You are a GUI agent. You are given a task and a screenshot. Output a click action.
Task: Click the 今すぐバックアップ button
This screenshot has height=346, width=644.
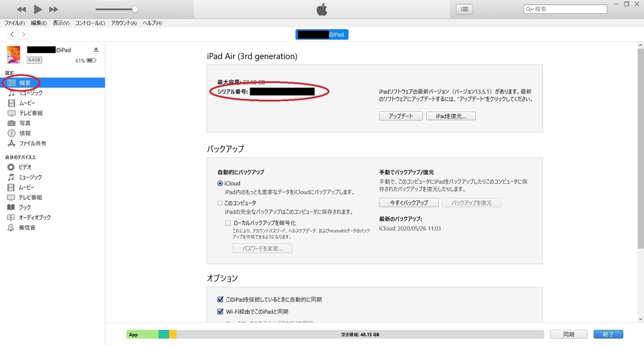click(409, 203)
